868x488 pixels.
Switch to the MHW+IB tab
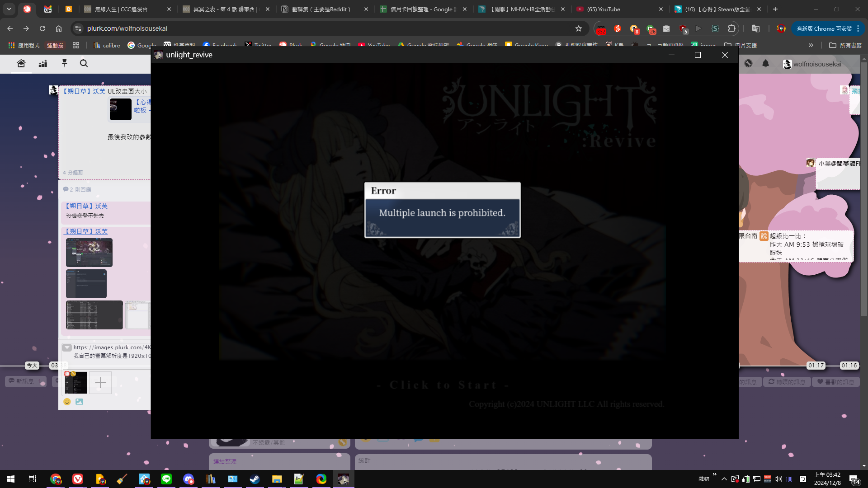(x=520, y=9)
